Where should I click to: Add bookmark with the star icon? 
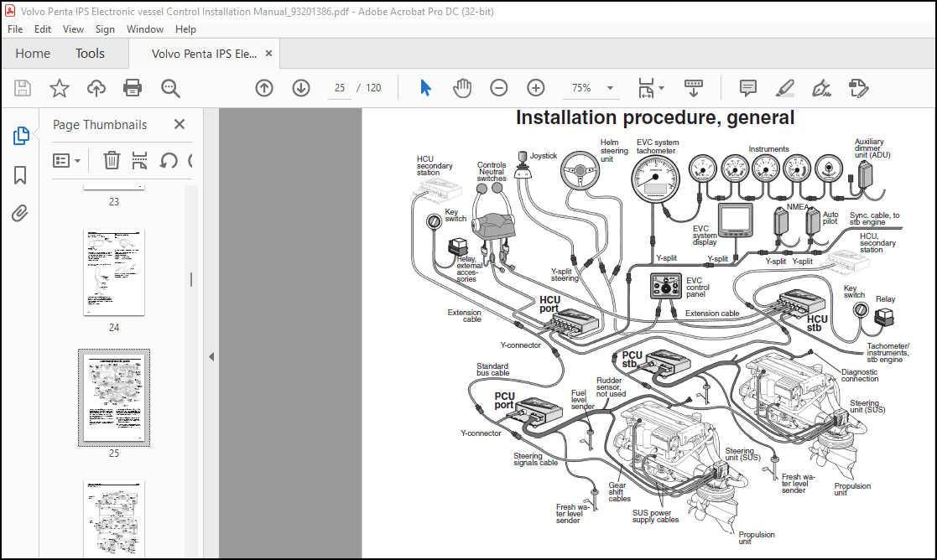60,88
